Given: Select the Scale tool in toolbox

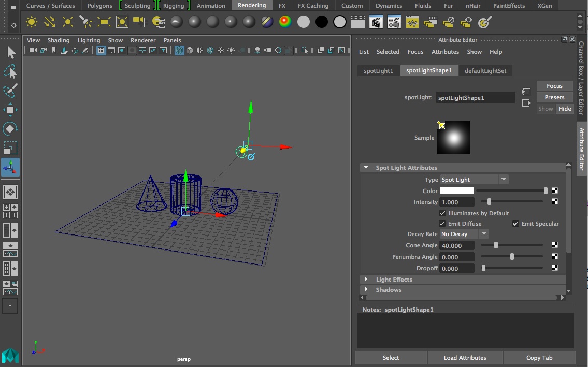Looking at the screenshot, I should coord(10,148).
